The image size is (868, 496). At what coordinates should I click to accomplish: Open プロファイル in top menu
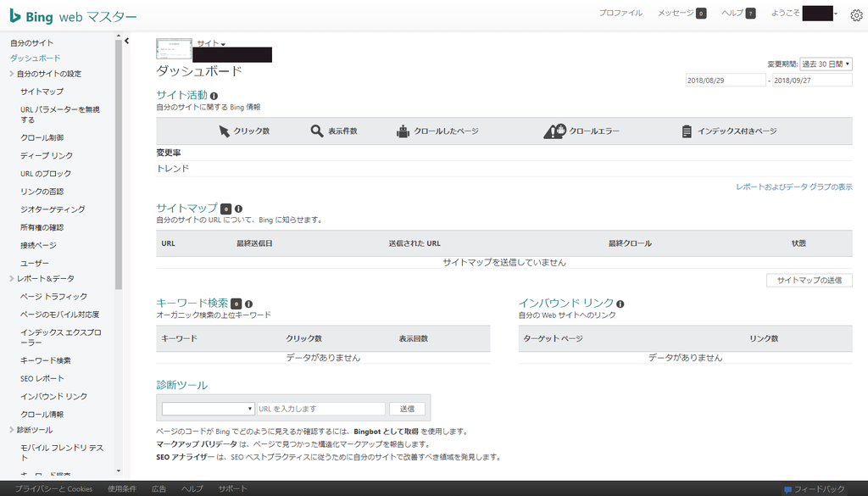620,13
